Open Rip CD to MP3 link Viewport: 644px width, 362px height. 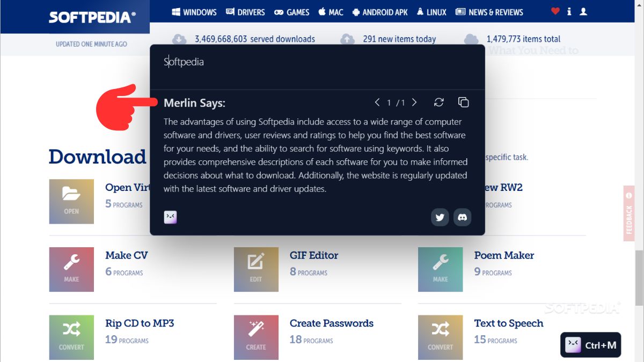pyautogui.click(x=140, y=323)
